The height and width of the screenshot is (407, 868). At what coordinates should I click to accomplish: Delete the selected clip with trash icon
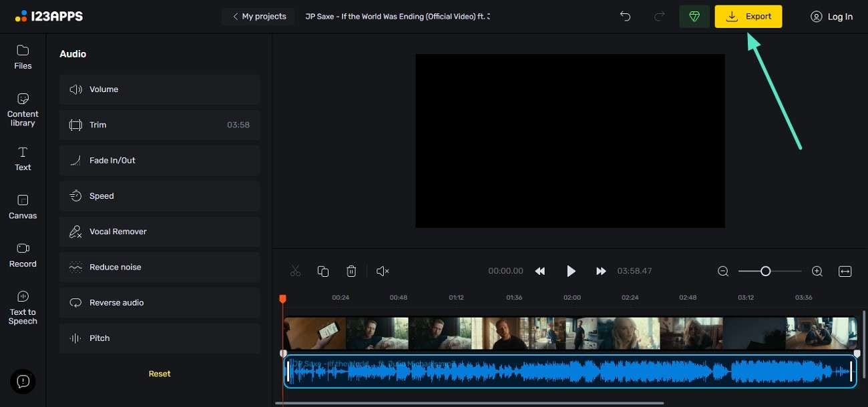[351, 271]
